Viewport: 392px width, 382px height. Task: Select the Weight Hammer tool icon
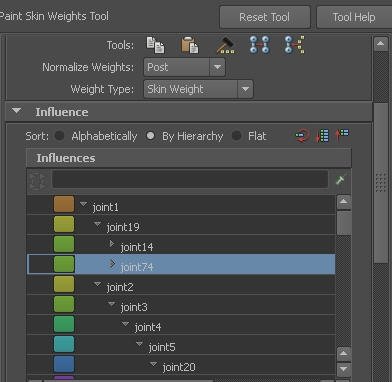pyautogui.click(x=225, y=45)
